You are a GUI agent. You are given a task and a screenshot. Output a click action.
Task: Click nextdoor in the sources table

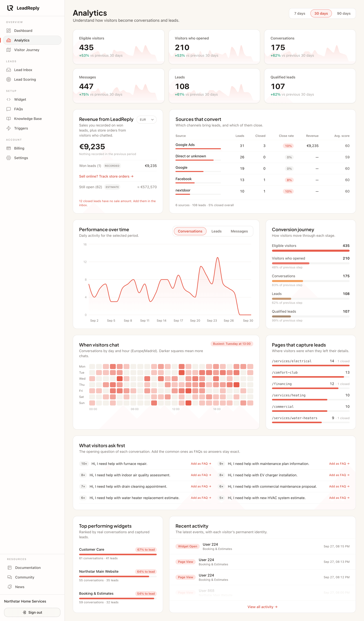[183, 190]
